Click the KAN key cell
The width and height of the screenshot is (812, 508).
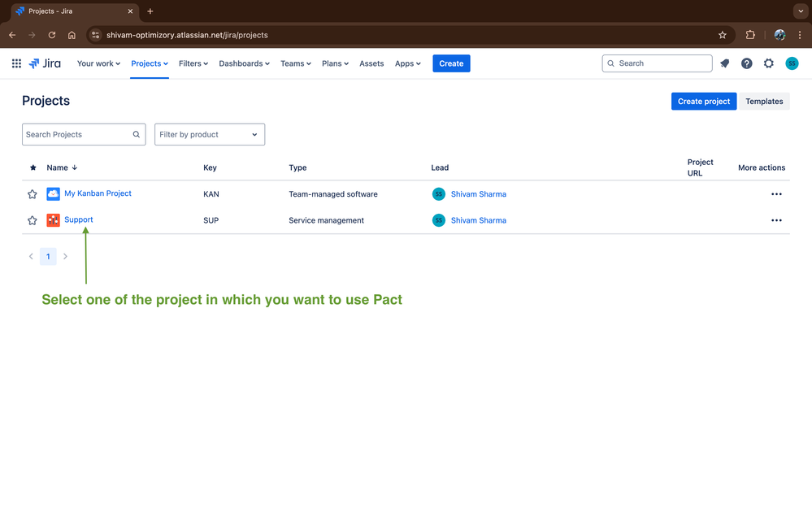tap(211, 193)
